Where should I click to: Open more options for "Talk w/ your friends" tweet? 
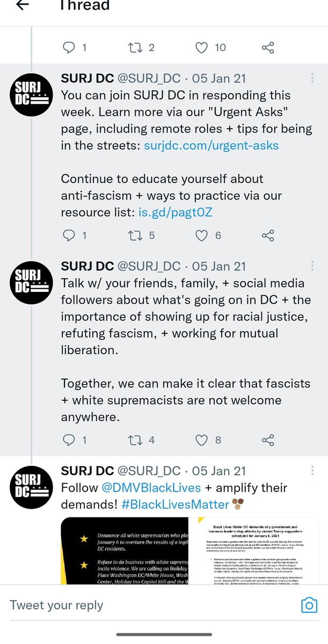[x=312, y=266]
